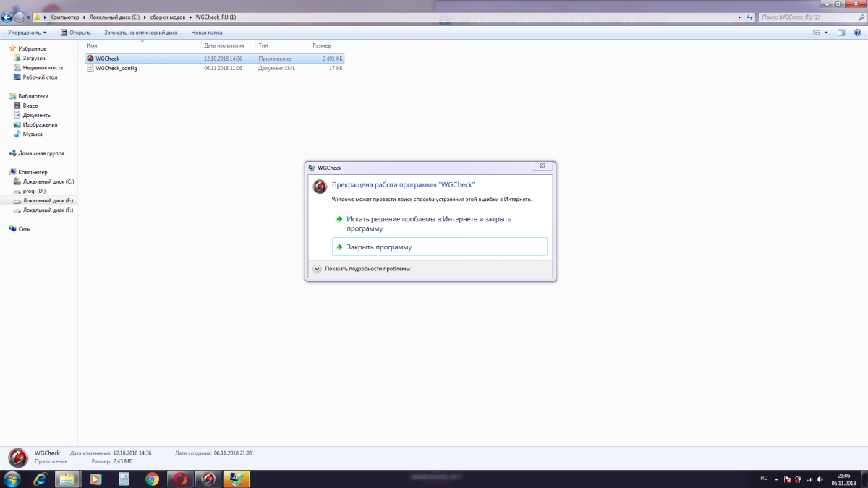Select the WGCheck_config XML file

click(215, 68)
